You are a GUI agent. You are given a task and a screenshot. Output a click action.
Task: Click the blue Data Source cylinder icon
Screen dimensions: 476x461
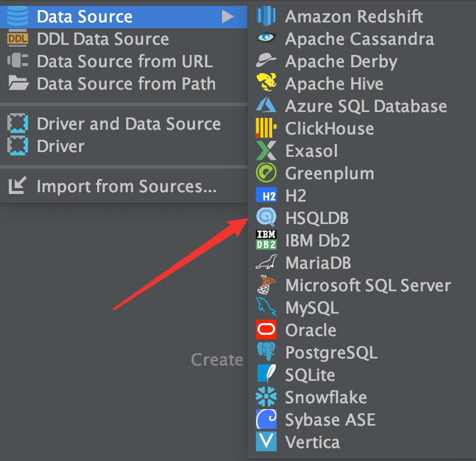tap(18, 16)
